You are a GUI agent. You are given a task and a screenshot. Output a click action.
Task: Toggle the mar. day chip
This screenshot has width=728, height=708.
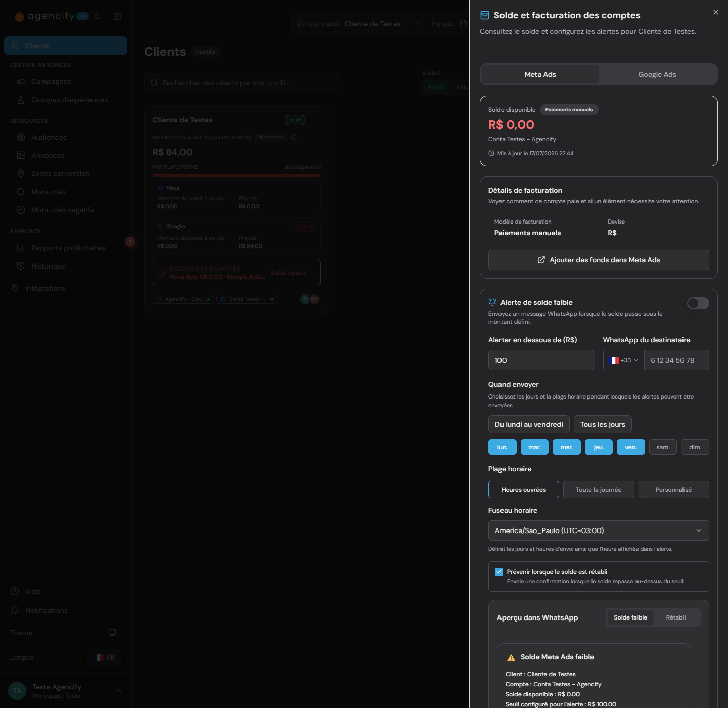tap(534, 447)
